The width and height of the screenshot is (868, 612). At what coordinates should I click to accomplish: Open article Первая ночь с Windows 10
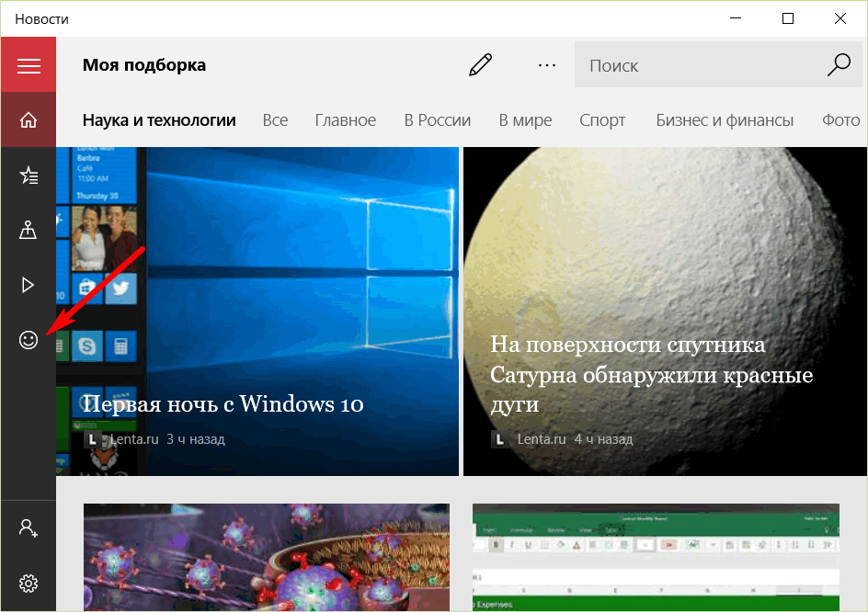coord(257,311)
